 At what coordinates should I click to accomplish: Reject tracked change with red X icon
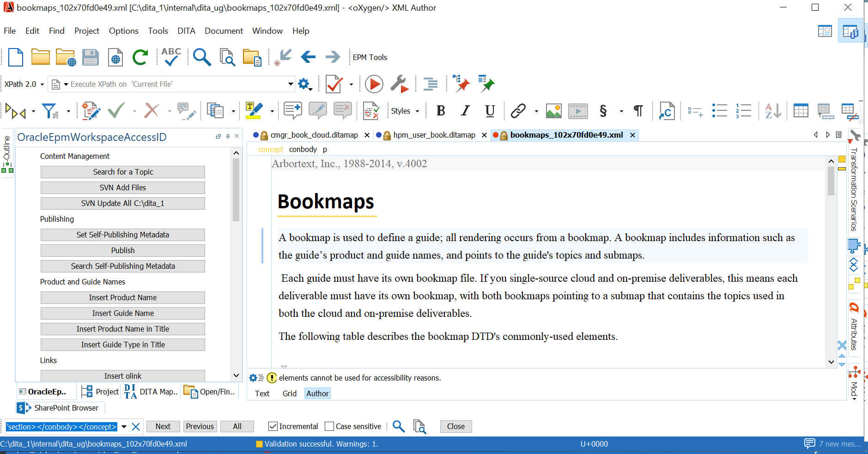pos(152,111)
